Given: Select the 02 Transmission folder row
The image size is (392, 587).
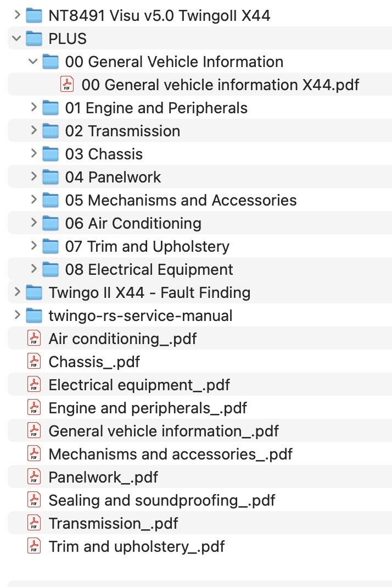Looking at the screenshot, I should 122,131.
